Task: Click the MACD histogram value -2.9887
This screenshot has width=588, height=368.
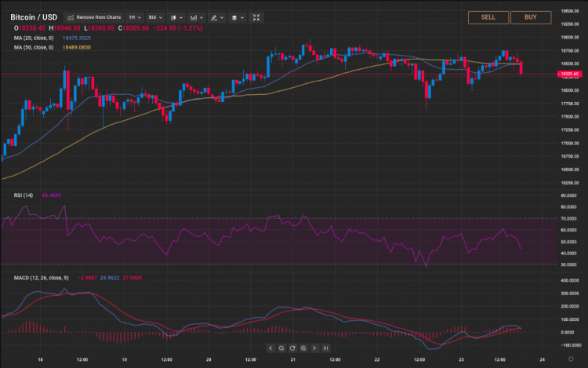Action: coord(87,278)
